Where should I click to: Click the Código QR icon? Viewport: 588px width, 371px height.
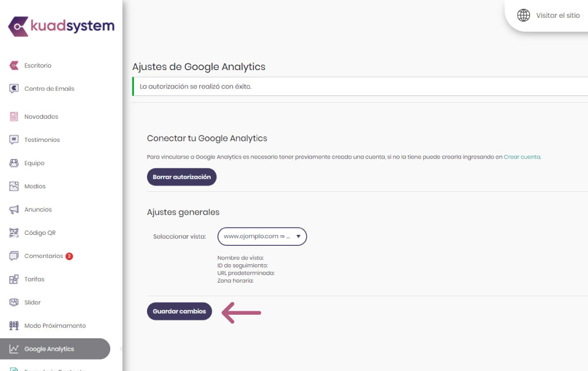14,233
